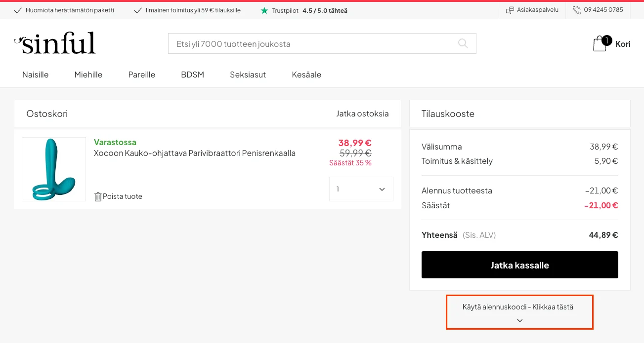Click Toimitus & käsittely row label
The image size is (644, 343).
click(457, 161)
